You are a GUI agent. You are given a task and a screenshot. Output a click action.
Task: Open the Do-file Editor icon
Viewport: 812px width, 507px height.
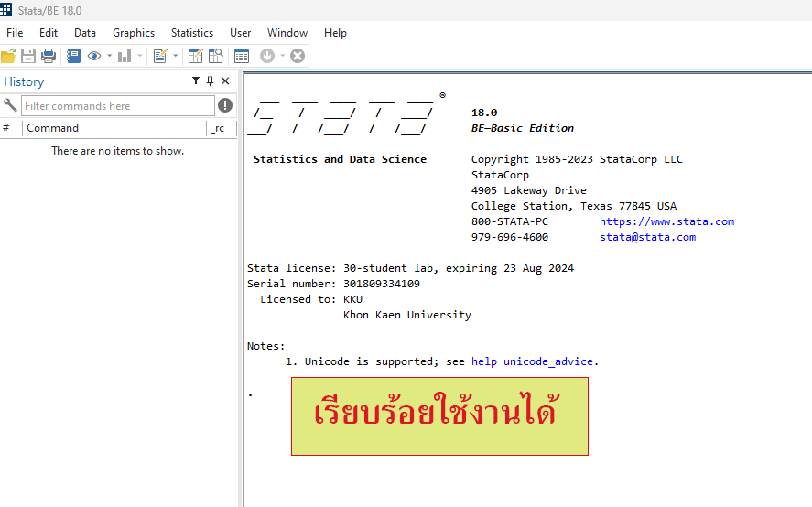[160, 56]
